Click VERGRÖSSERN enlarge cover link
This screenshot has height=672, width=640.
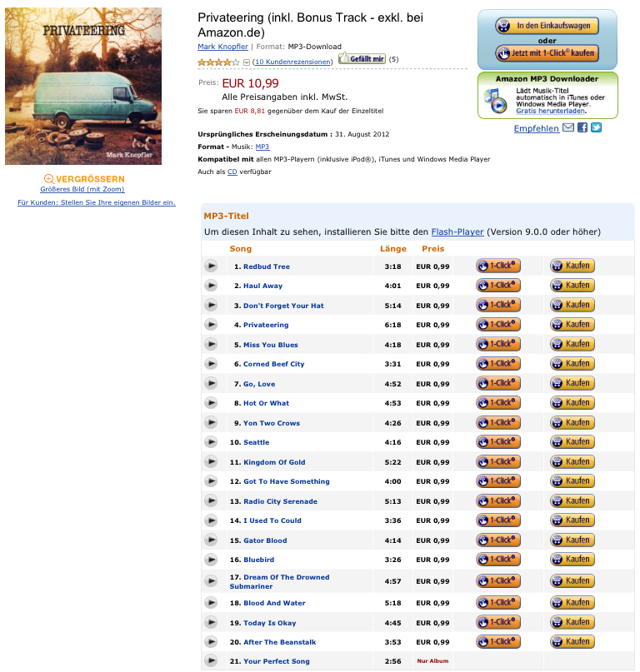pos(84,179)
